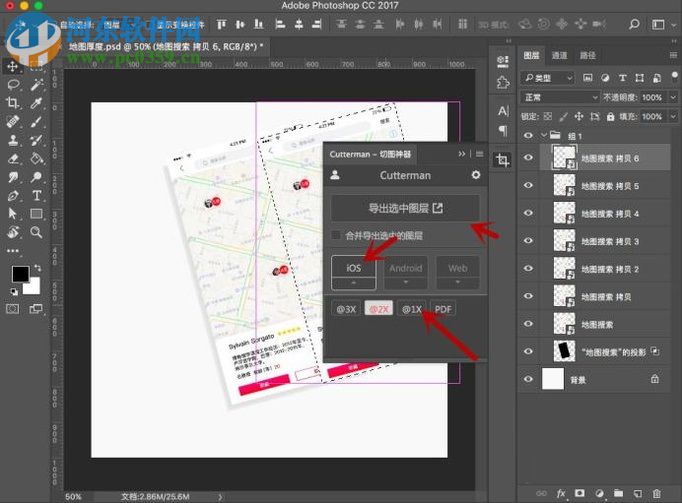Open the search icon in options bar
Viewport: 682px width, 503px height.
pos(634,24)
